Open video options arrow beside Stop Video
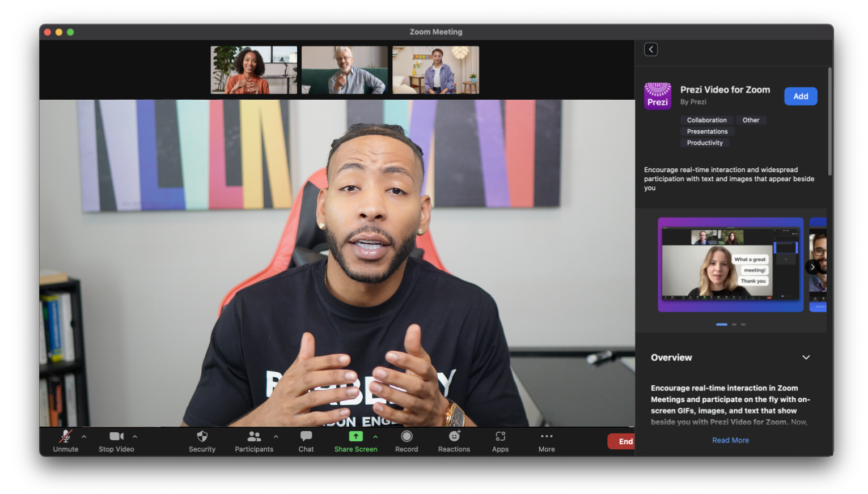 (x=135, y=437)
